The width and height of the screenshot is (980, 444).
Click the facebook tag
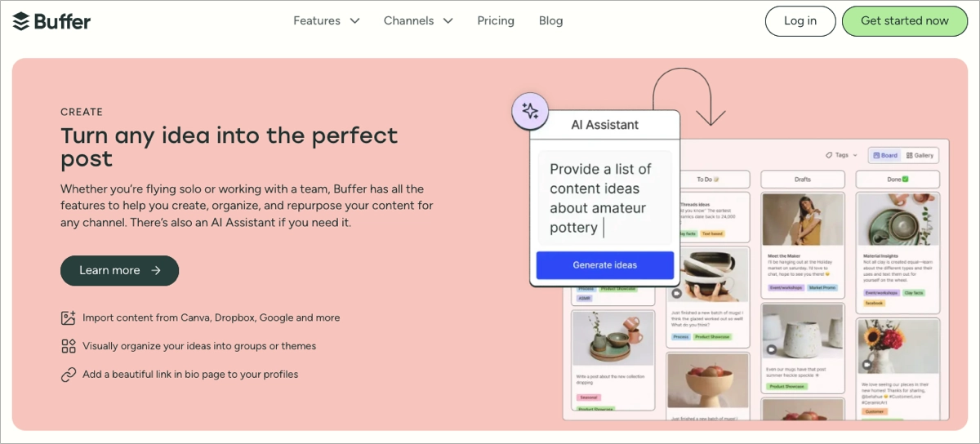pos(873,303)
